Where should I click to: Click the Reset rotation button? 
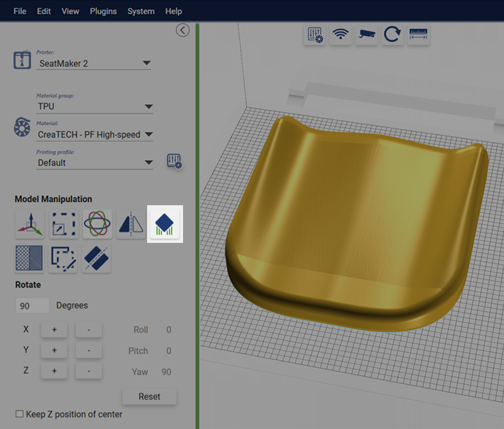149,397
